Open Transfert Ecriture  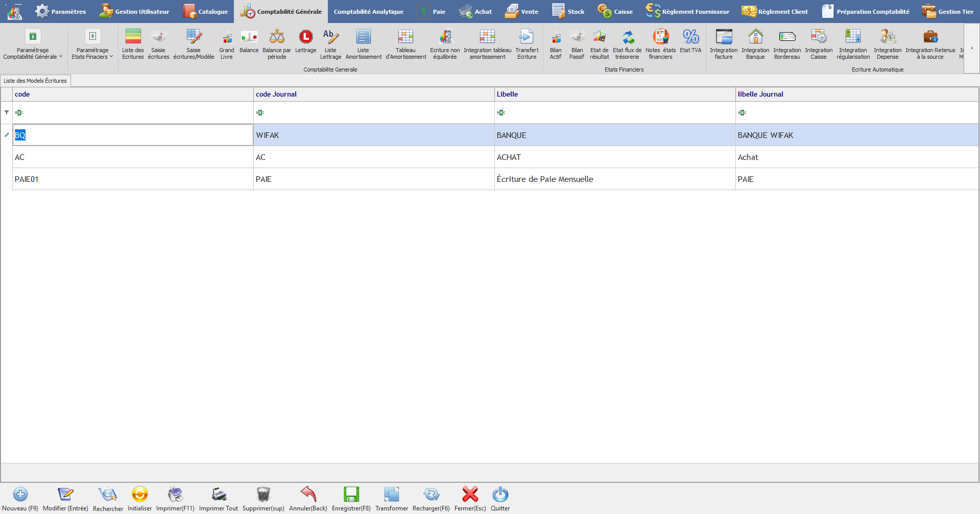(x=527, y=44)
